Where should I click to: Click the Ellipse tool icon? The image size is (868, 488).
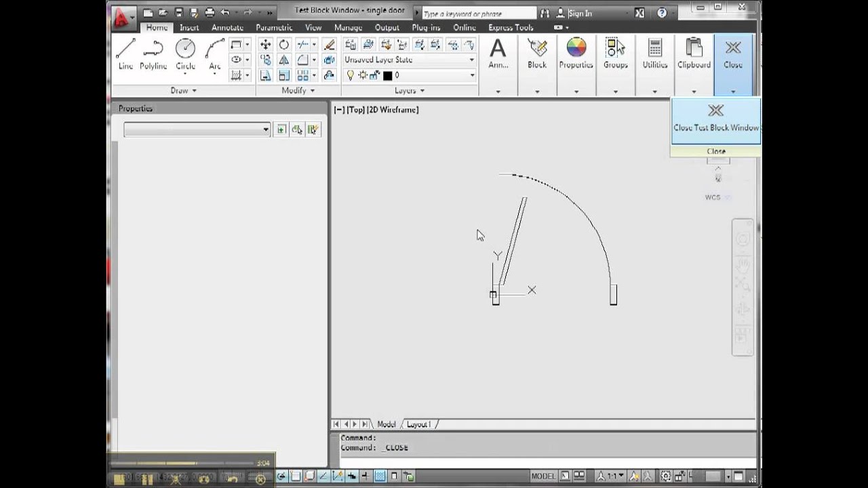click(236, 60)
